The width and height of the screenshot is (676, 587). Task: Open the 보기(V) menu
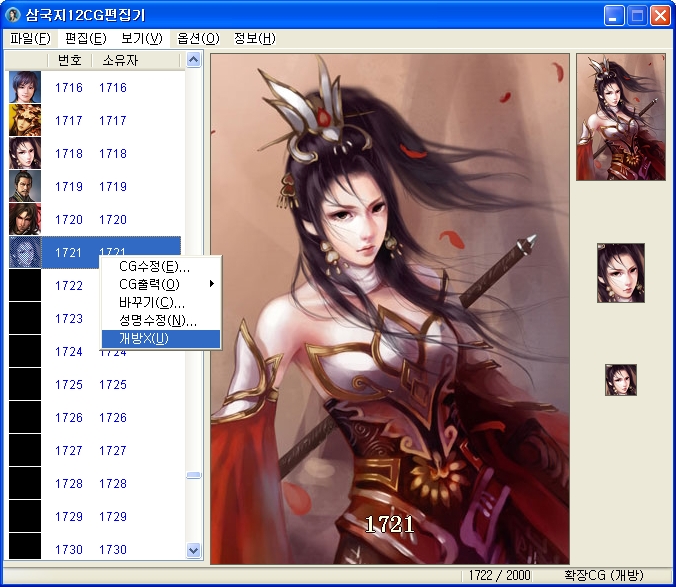141,39
